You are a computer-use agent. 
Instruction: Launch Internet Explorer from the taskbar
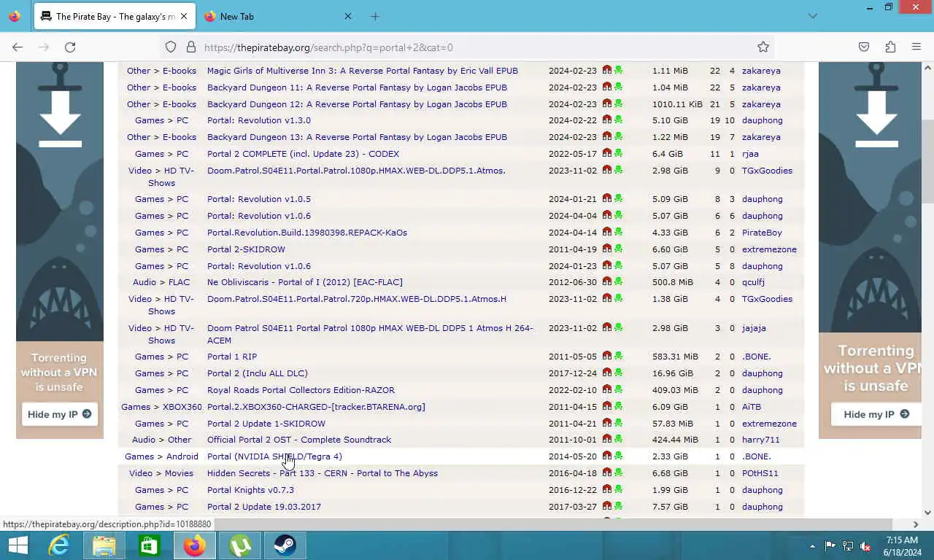coord(59,545)
